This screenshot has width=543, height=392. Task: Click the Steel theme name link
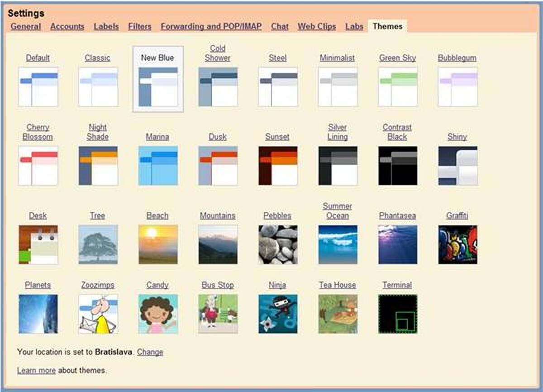(x=277, y=57)
